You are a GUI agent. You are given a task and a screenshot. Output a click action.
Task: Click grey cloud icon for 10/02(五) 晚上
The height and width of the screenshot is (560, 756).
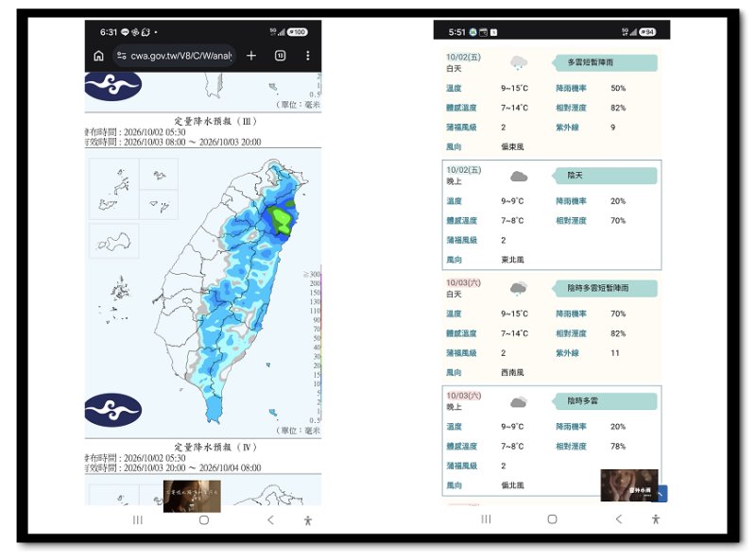[x=519, y=177]
